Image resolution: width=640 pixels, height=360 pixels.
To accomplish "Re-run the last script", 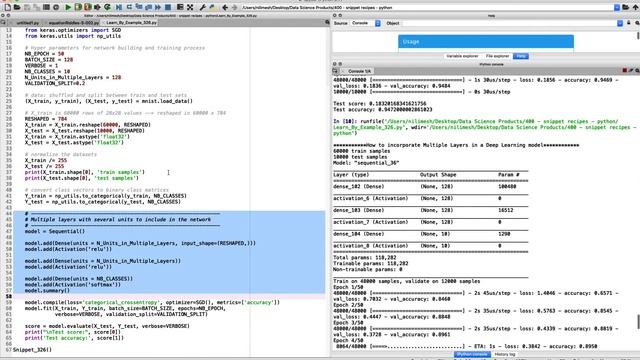I will click(107, 7).
